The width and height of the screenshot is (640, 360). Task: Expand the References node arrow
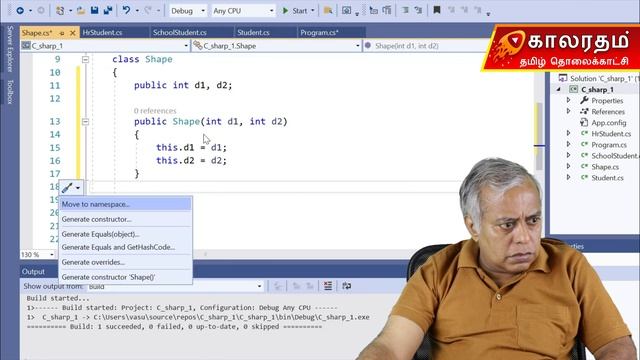[569, 111]
